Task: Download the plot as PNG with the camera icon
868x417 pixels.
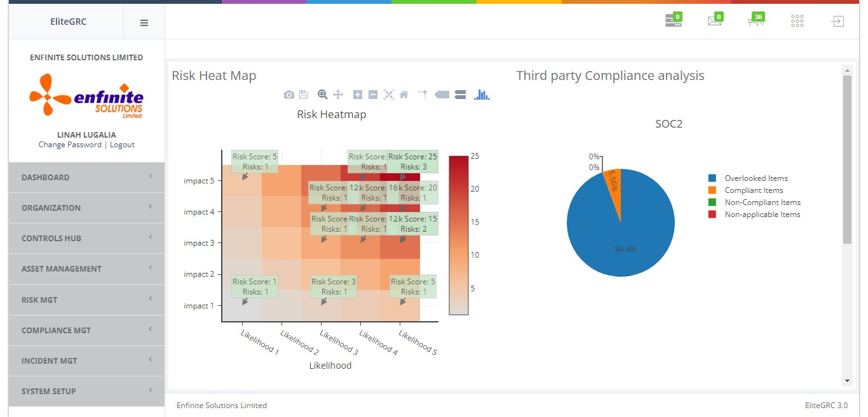Action: [289, 95]
